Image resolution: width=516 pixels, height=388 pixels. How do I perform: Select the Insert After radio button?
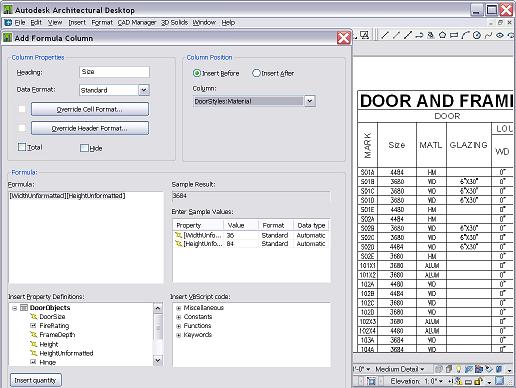click(x=256, y=73)
